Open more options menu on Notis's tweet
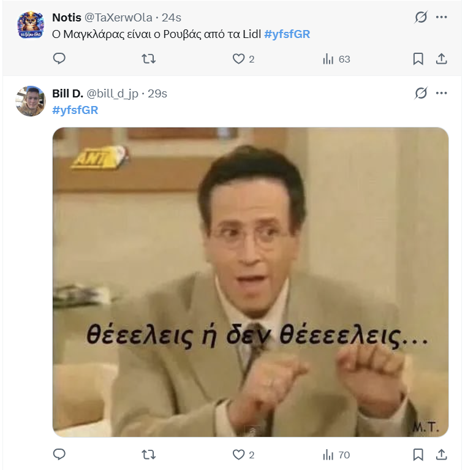Image resolution: width=476 pixels, height=470 pixels. [x=442, y=17]
